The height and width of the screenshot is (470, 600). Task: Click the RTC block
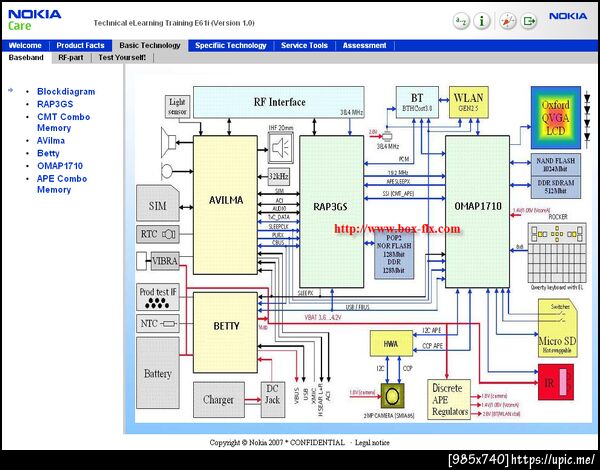tap(158, 234)
